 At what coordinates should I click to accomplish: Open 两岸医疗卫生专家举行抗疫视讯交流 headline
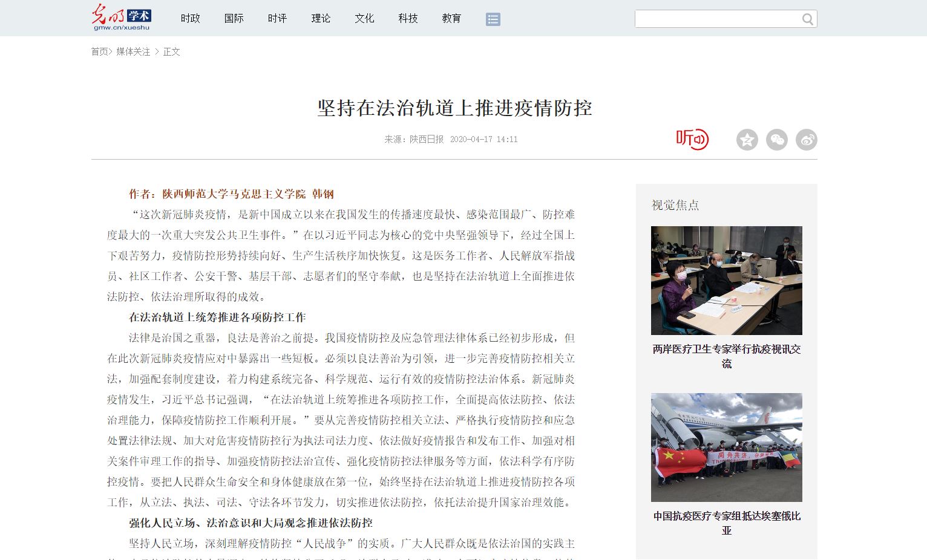726,356
